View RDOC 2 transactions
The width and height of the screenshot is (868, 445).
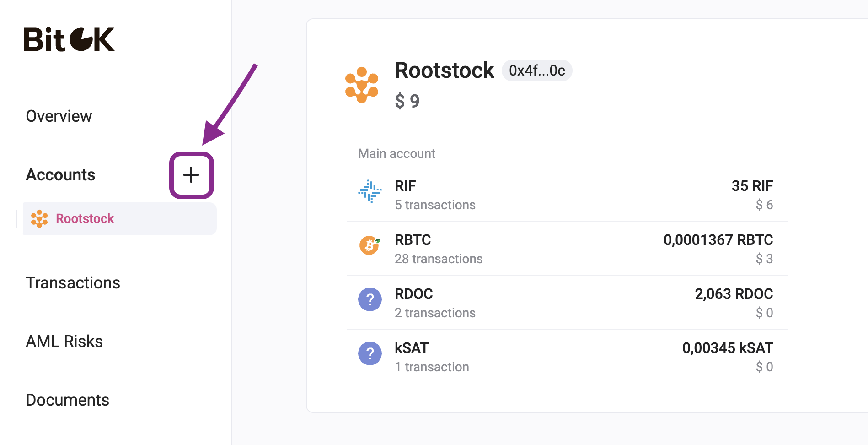(435, 313)
